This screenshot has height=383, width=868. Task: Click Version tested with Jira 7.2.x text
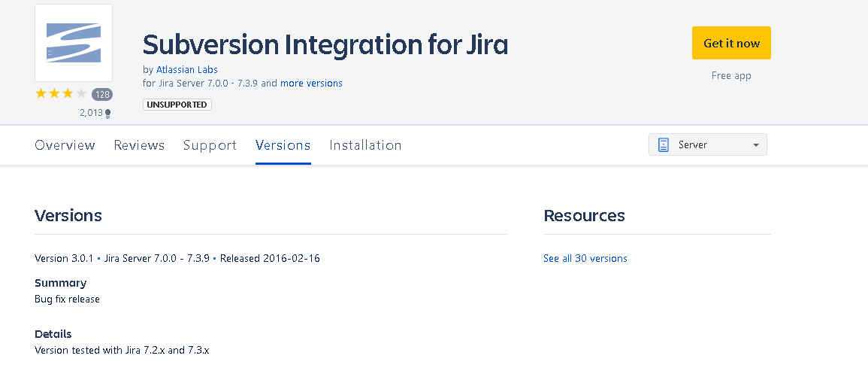click(122, 351)
